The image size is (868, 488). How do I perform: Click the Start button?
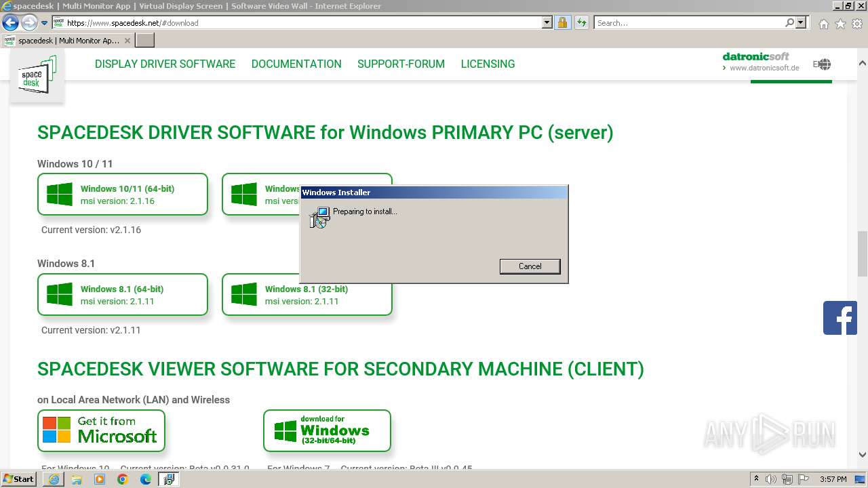click(19, 479)
